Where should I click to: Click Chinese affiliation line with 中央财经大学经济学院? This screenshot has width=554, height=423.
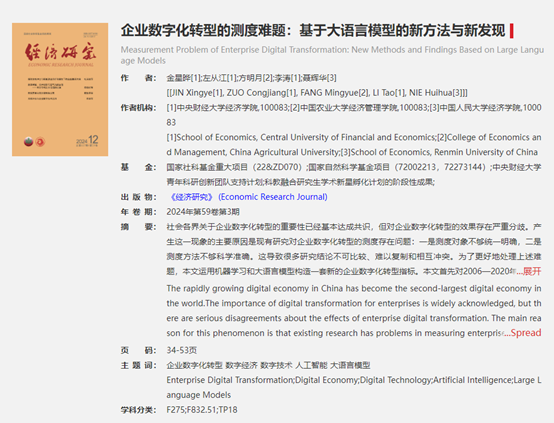click(x=354, y=115)
